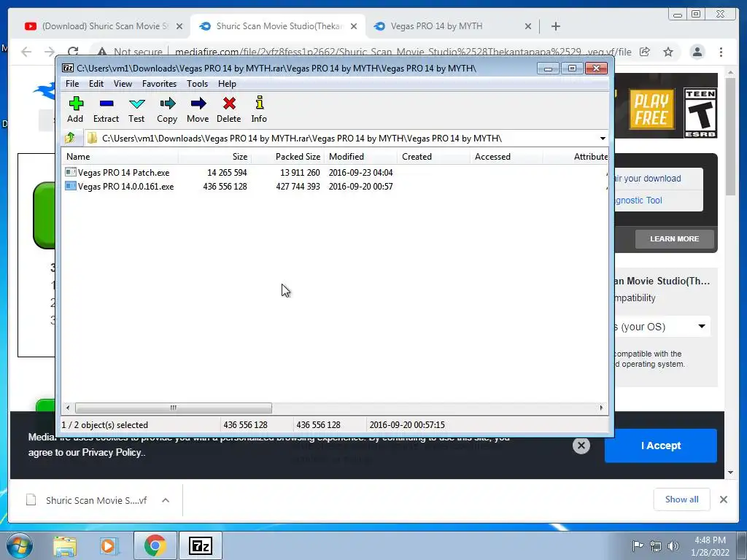Open the Tools menu
This screenshot has height=560, width=747.
click(x=197, y=84)
